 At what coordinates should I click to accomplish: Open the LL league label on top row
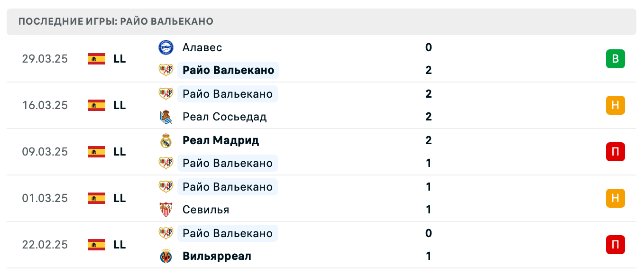(120, 59)
